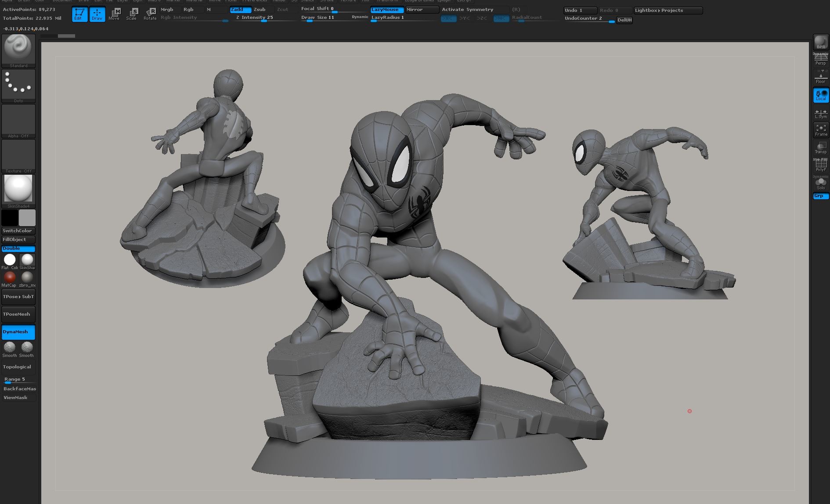Open Lightbox Projects
Viewport: 830px width, 504px height.
[668, 10]
